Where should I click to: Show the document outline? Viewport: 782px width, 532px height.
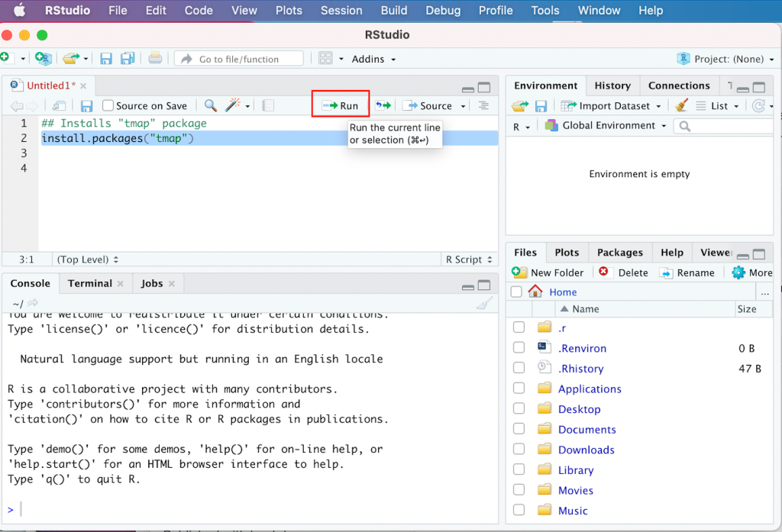click(x=483, y=105)
